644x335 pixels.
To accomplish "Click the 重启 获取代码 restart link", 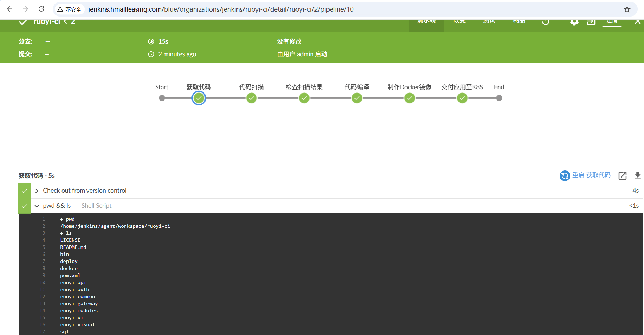I will [591, 175].
